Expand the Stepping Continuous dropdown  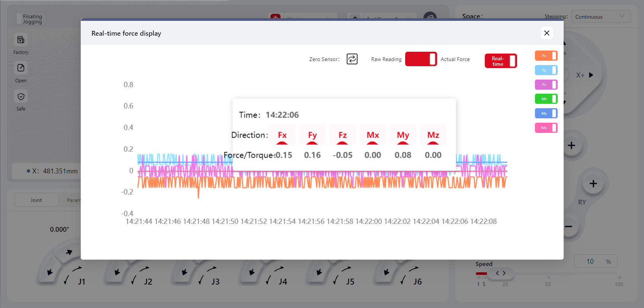pyautogui.click(x=600, y=17)
